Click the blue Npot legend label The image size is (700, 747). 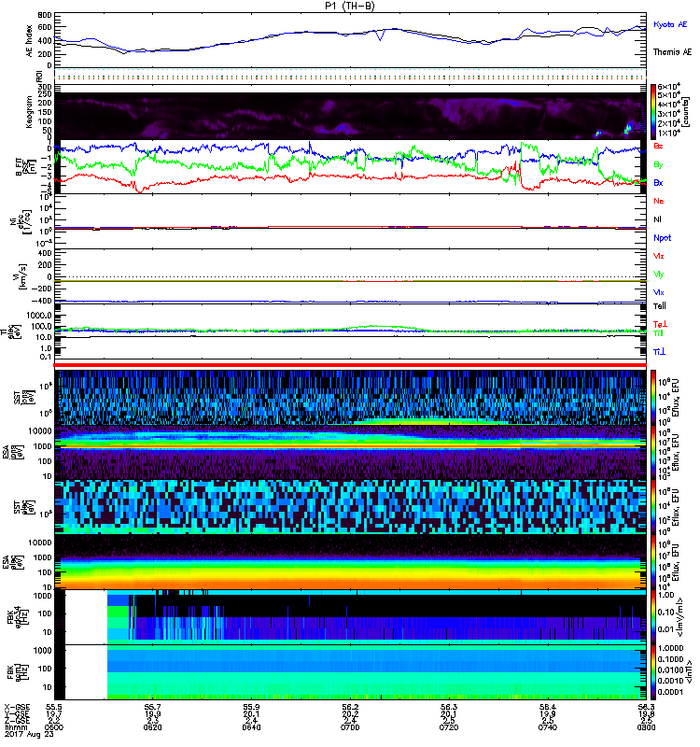tap(662, 238)
